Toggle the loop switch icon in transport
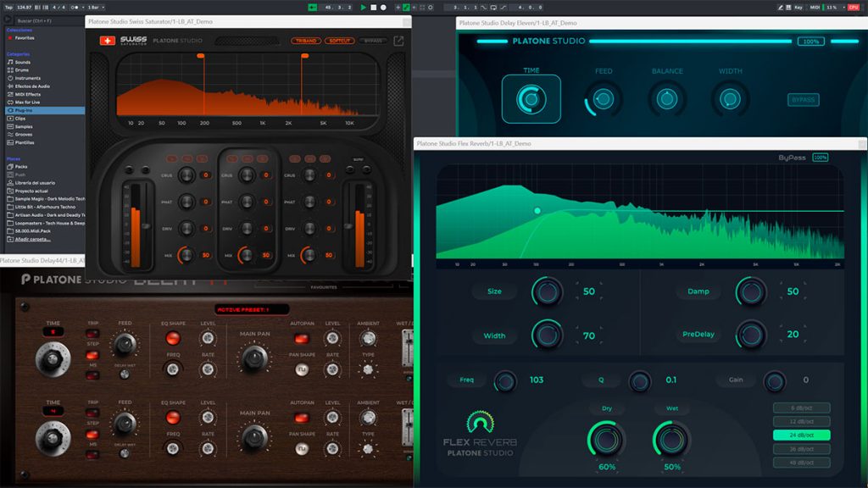The width and height of the screenshot is (868, 488). [493, 7]
